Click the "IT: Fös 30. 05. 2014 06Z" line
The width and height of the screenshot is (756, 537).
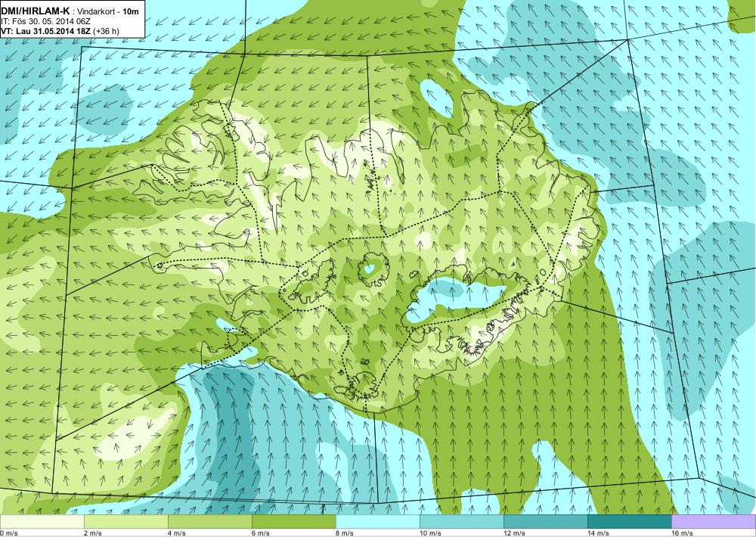[46, 21]
